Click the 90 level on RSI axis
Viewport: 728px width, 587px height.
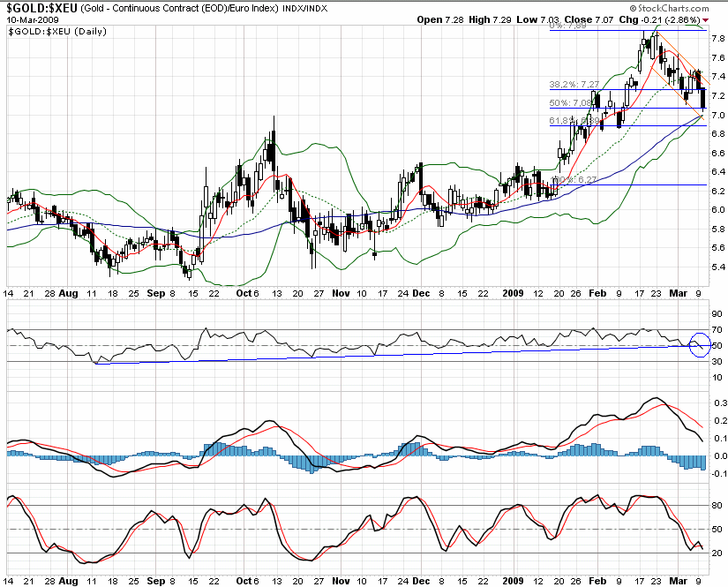click(717, 313)
